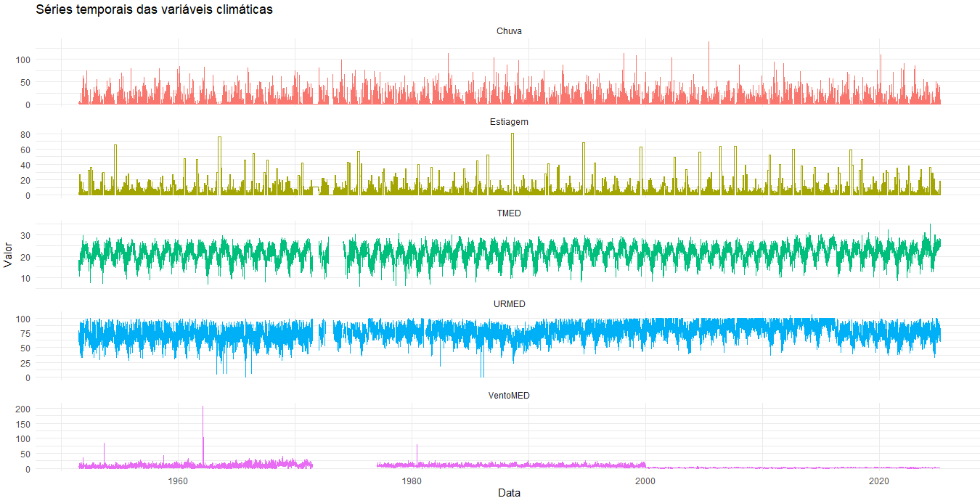This screenshot has width=980, height=498.
Task: Click the Valor y-axis title
Action: (x=8, y=256)
